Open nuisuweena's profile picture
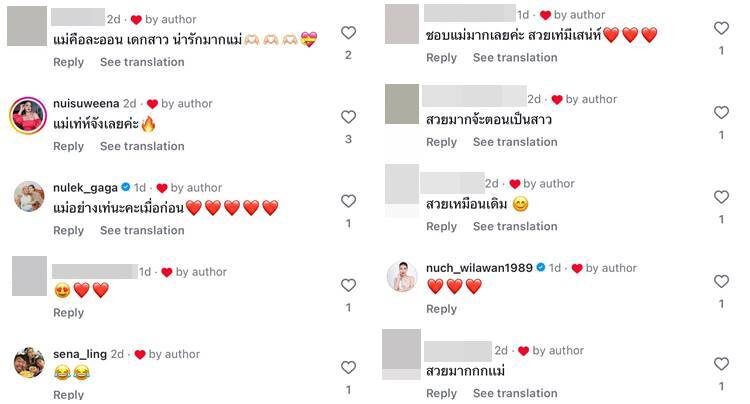This screenshot has height=404, width=750. coord(28,115)
